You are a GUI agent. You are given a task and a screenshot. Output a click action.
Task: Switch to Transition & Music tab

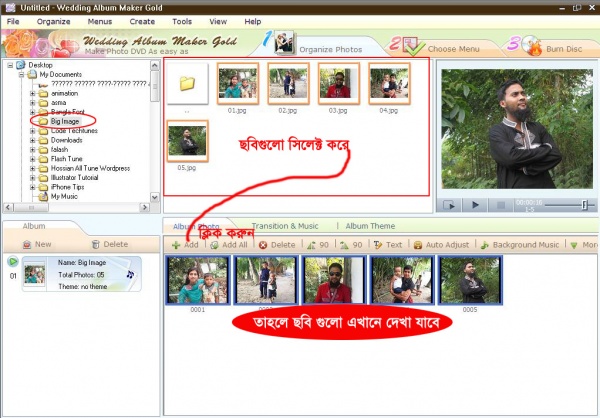point(285,226)
